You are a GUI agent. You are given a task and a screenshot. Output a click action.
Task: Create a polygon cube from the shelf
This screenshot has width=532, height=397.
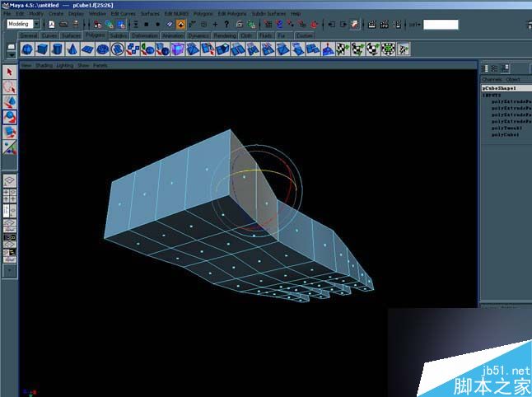pyautogui.click(x=42, y=49)
